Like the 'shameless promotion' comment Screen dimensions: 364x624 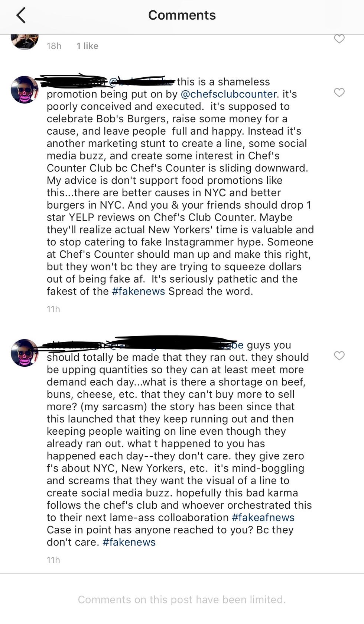[339, 92]
